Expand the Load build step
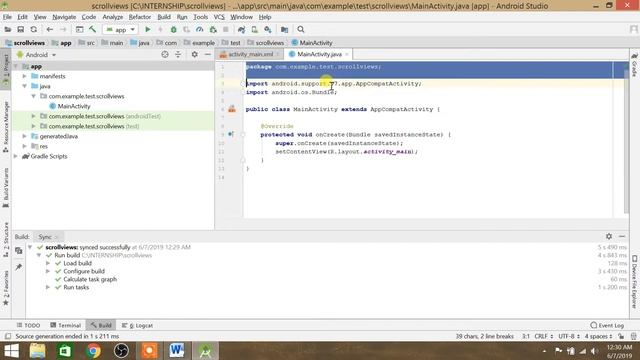Viewport: 640px width, 360px height. pyautogui.click(x=48, y=263)
